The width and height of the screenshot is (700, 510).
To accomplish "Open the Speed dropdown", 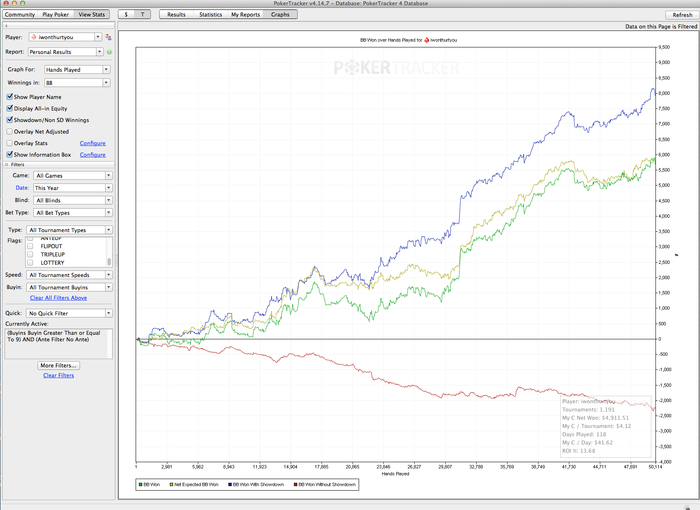I will 69,275.
